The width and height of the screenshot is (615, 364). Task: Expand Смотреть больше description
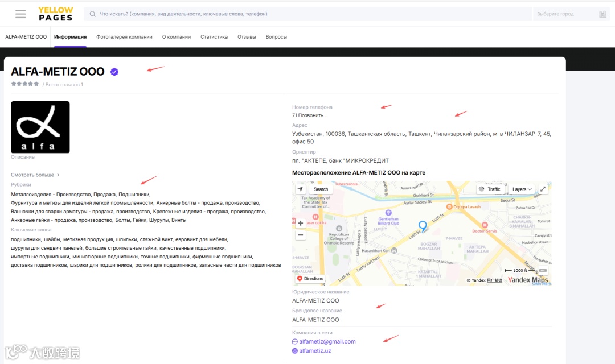[35, 175]
